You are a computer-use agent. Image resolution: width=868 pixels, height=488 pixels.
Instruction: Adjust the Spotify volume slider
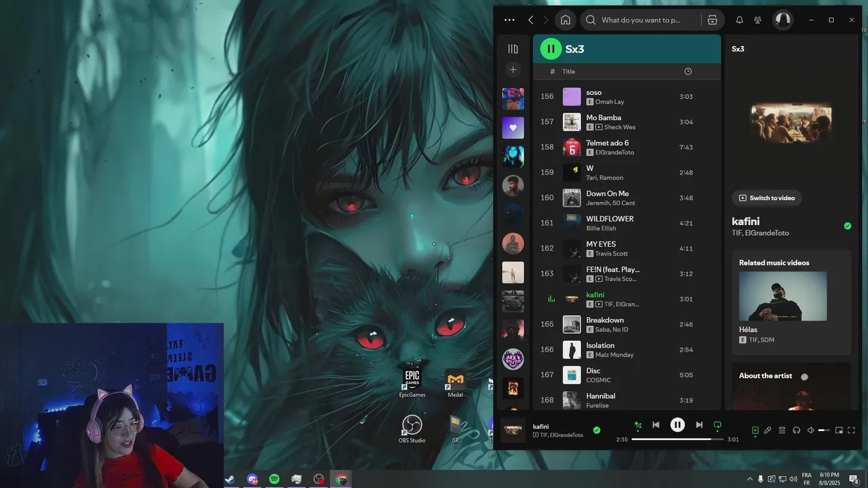824,430
